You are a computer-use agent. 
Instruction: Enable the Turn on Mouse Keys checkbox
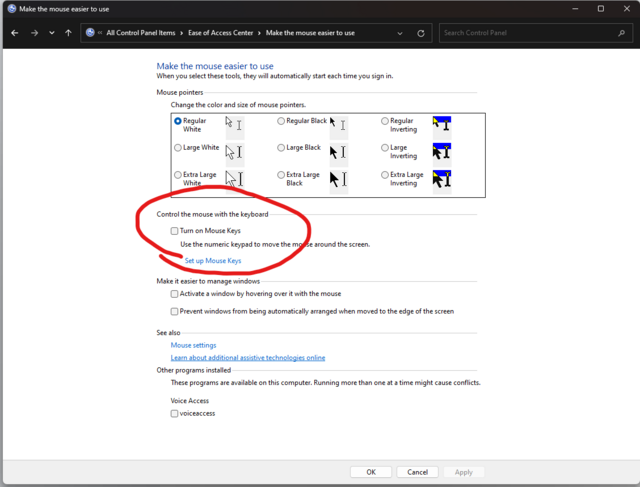[x=175, y=231]
